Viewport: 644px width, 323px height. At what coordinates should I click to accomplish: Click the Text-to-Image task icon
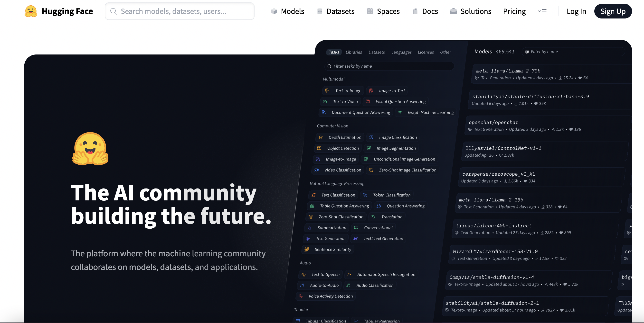(327, 91)
